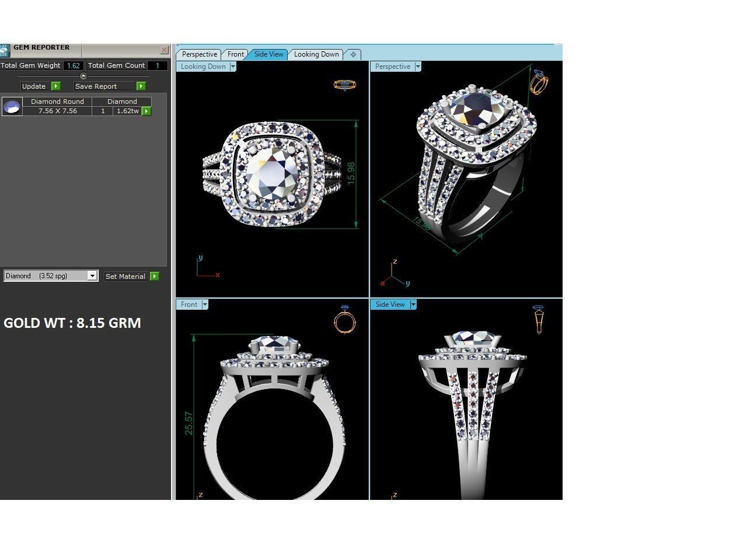Click the 'Diamond' material column header
This screenshot has height=560, width=747.
(x=122, y=101)
